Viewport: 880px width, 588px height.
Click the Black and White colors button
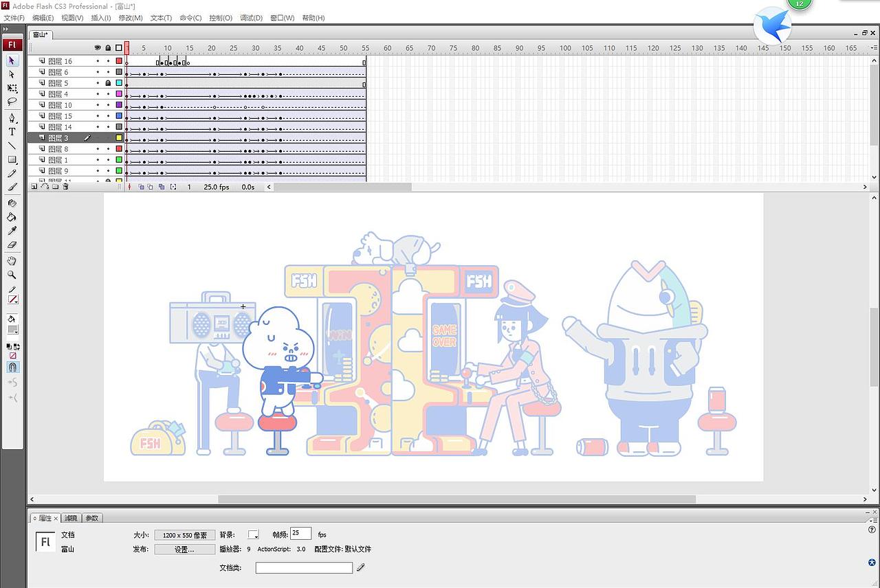point(9,347)
